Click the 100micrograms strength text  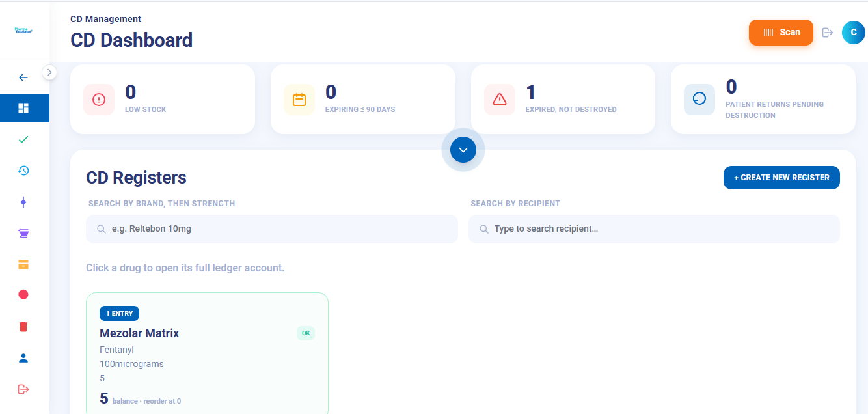click(x=131, y=365)
